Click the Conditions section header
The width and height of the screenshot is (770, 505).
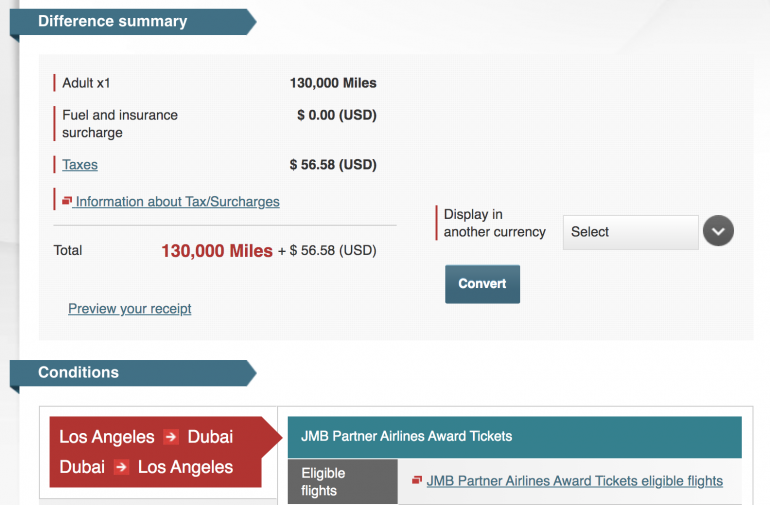(78, 373)
